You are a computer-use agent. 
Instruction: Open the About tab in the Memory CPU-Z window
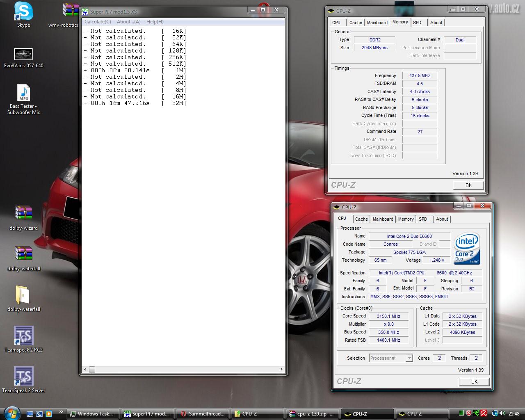436,23
